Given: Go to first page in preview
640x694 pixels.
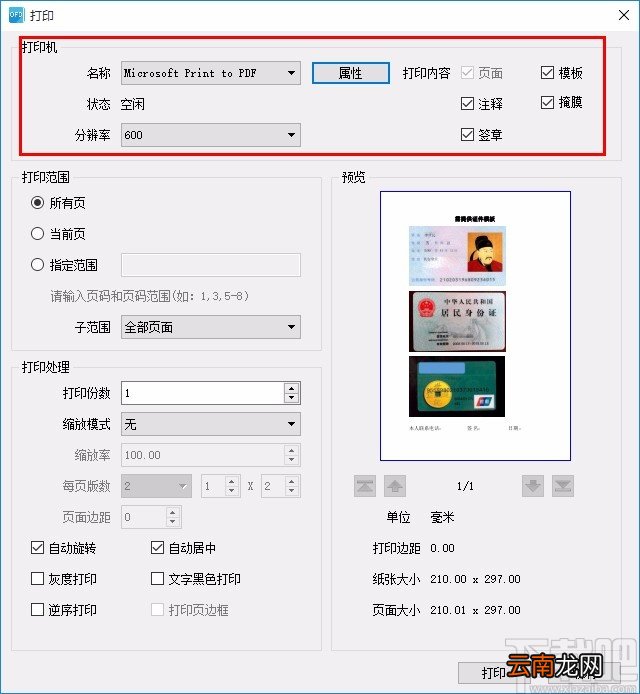Looking at the screenshot, I should pyautogui.click(x=365, y=486).
